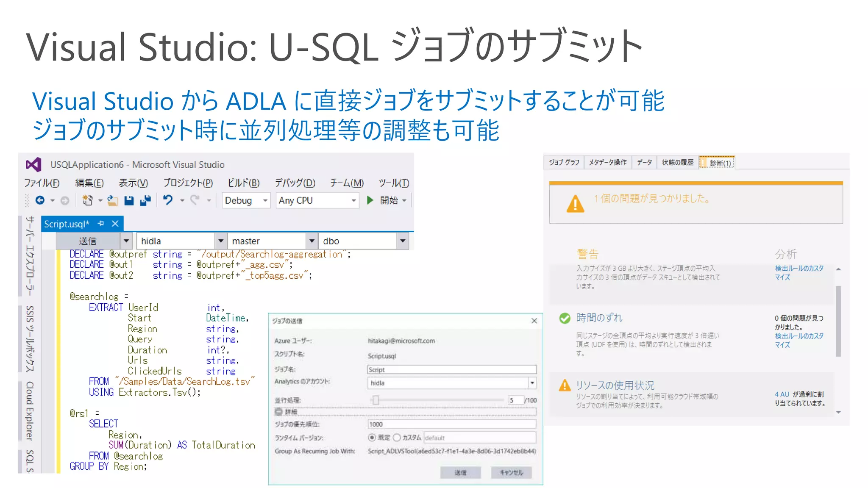868x488 pixels.
Task: Click the Open File folder icon
Action: 113,200
